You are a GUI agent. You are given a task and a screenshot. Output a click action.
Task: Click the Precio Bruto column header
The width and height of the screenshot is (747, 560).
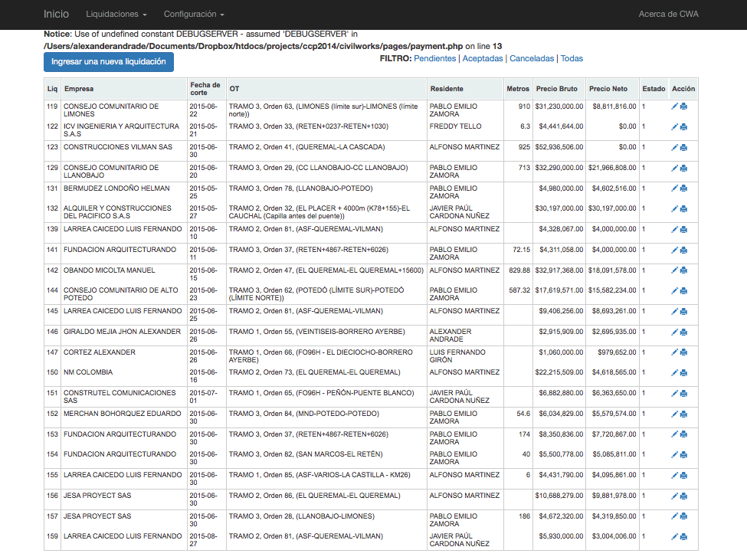pos(559,89)
